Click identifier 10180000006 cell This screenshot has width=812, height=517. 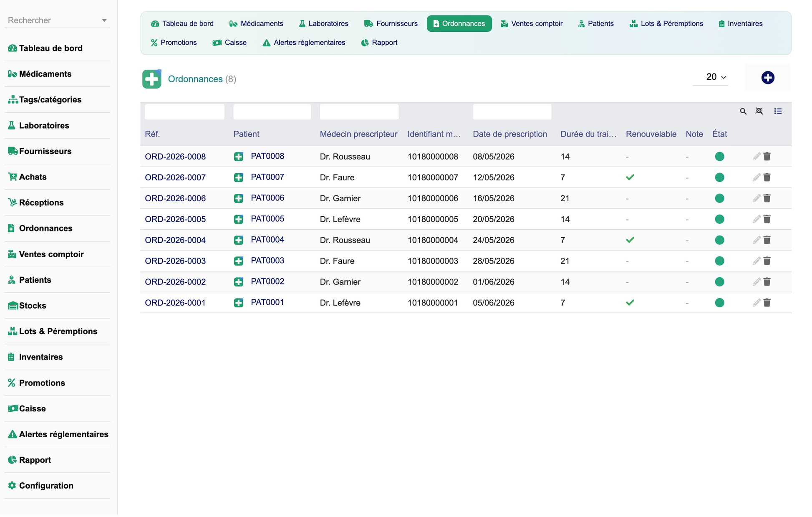(433, 198)
